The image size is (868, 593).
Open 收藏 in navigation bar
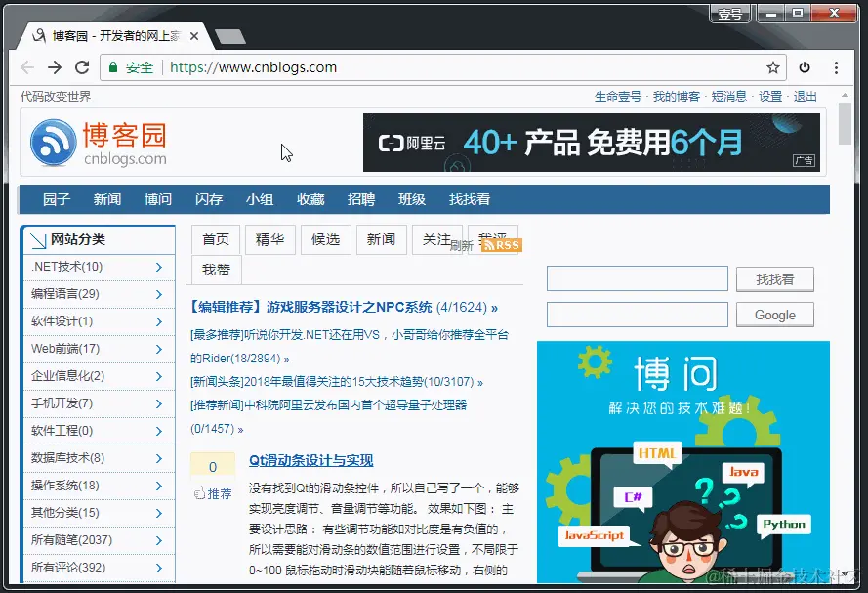click(310, 199)
